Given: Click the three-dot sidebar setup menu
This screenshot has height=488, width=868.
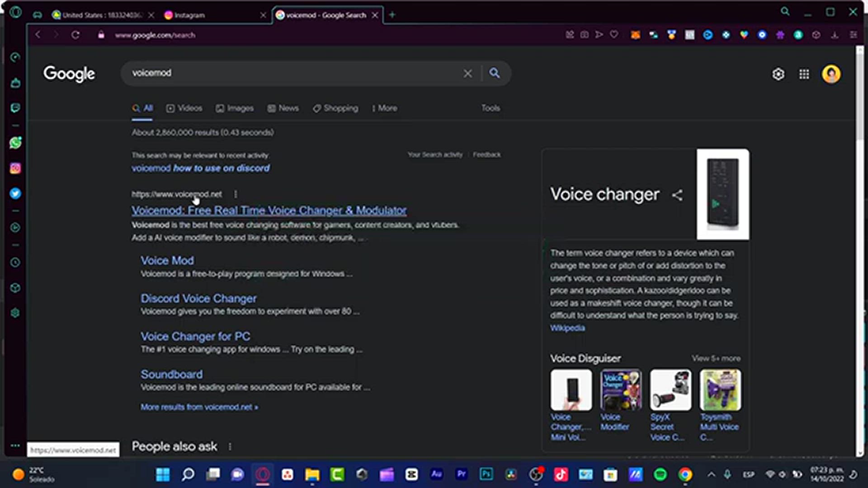Looking at the screenshot, I should (15, 446).
